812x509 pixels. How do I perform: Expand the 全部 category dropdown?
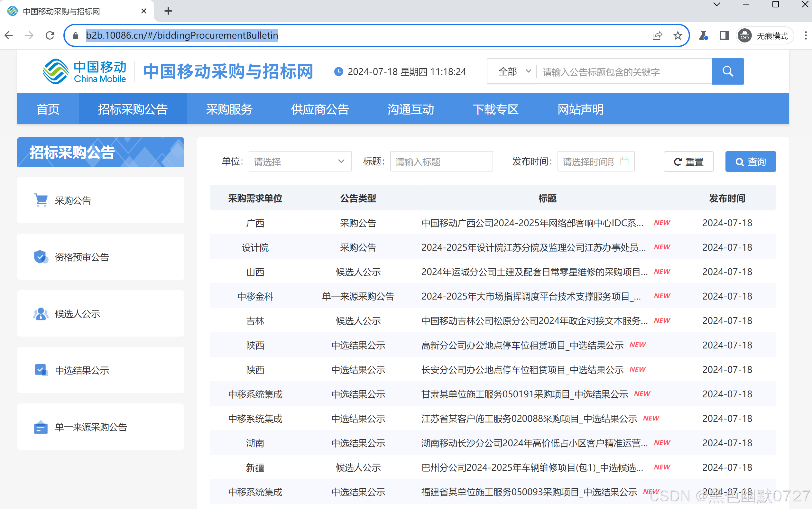[514, 71]
